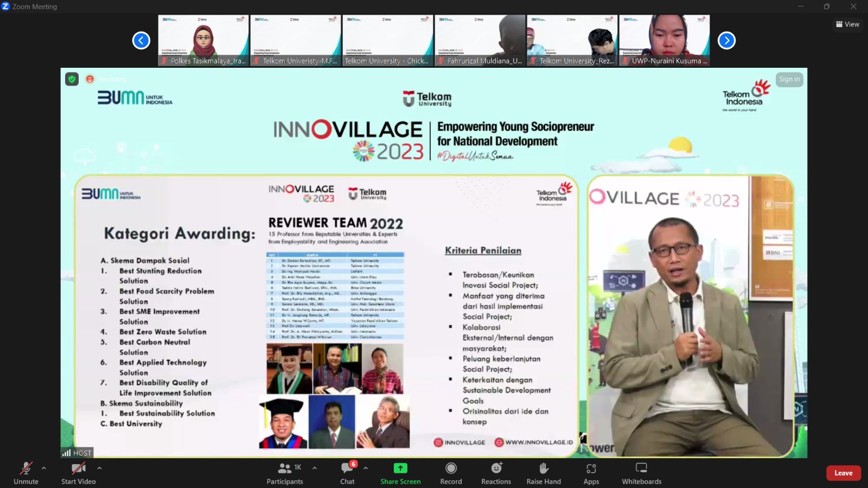Leave the meeting
This screenshot has width=868, height=488.
tap(844, 473)
